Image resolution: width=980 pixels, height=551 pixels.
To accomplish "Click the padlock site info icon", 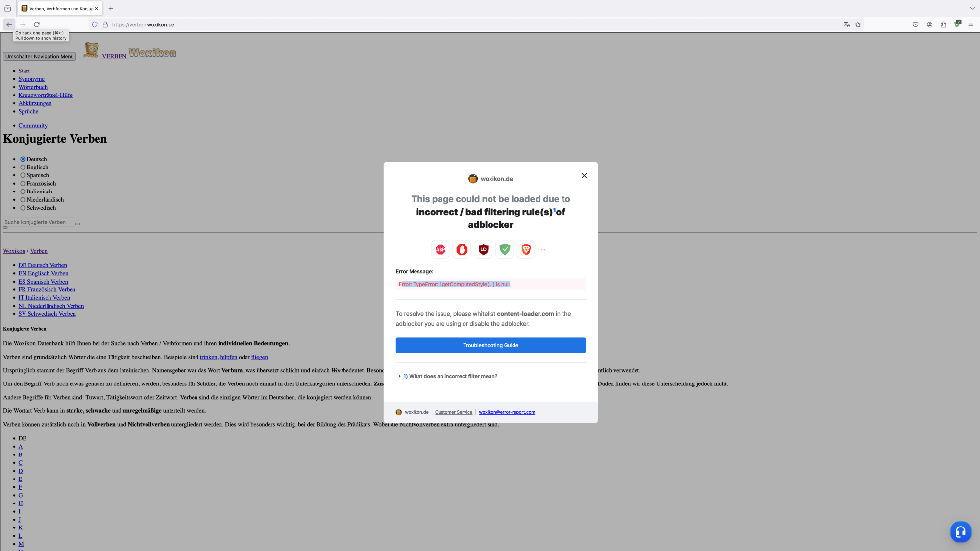I will tap(105, 24).
